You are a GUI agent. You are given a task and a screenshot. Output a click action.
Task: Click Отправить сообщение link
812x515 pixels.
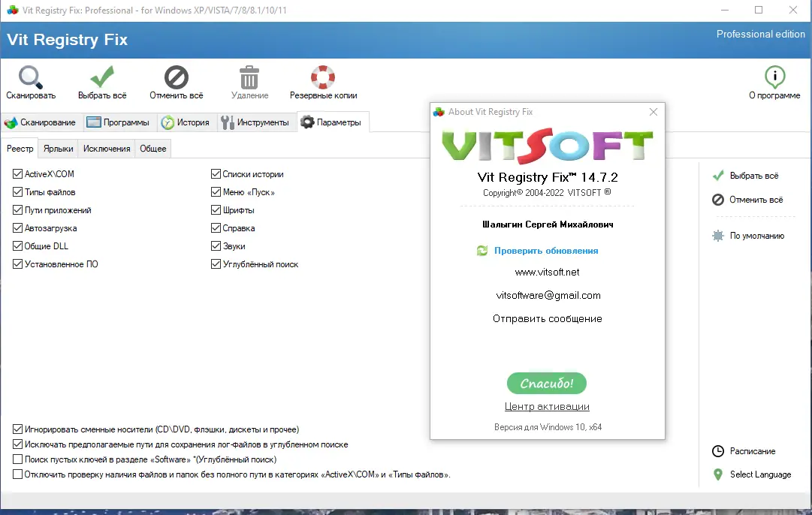(x=547, y=319)
